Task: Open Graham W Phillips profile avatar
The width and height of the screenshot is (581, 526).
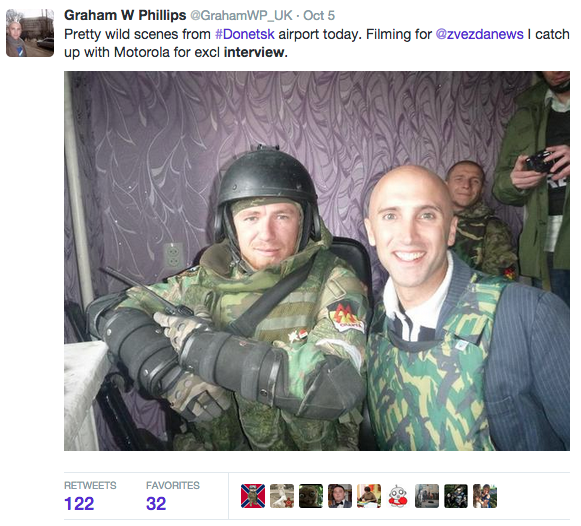Action: point(30,33)
